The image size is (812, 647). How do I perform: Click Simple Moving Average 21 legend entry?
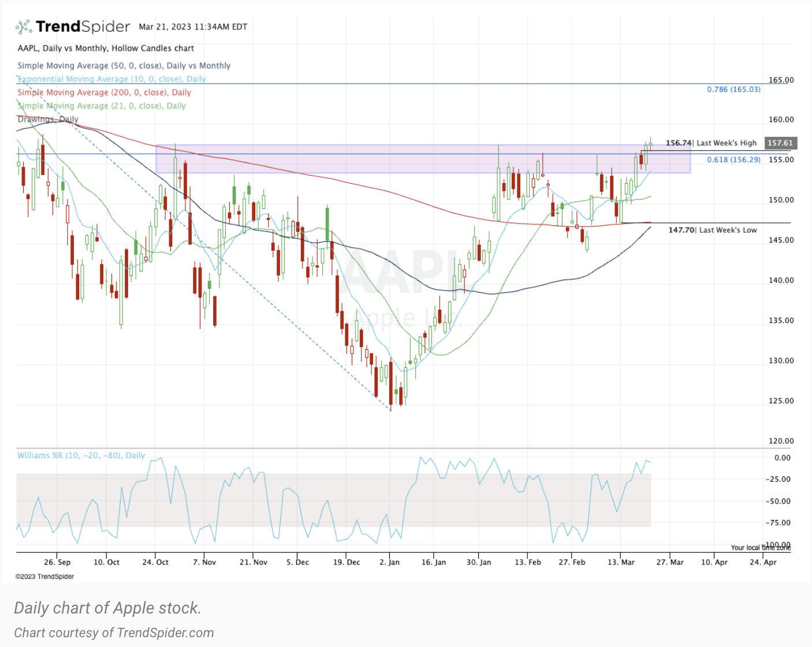pyautogui.click(x=102, y=106)
